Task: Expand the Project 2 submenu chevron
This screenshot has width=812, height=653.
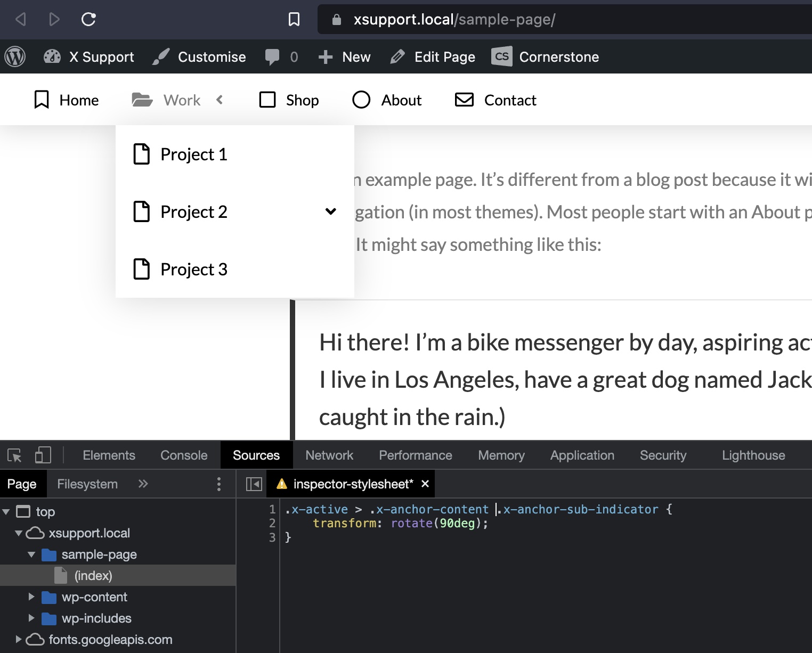Action: (330, 211)
